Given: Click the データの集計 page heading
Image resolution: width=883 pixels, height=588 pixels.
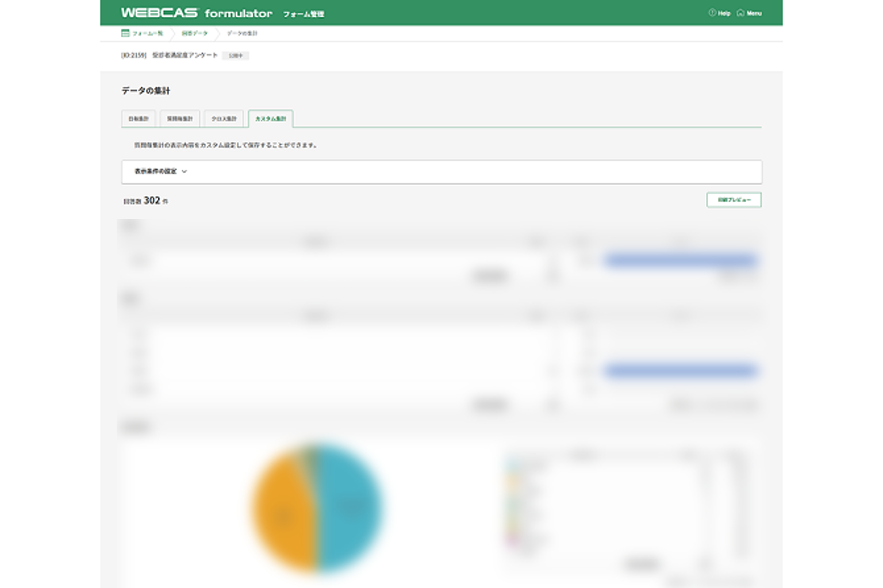Looking at the screenshot, I should tap(145, 91).
